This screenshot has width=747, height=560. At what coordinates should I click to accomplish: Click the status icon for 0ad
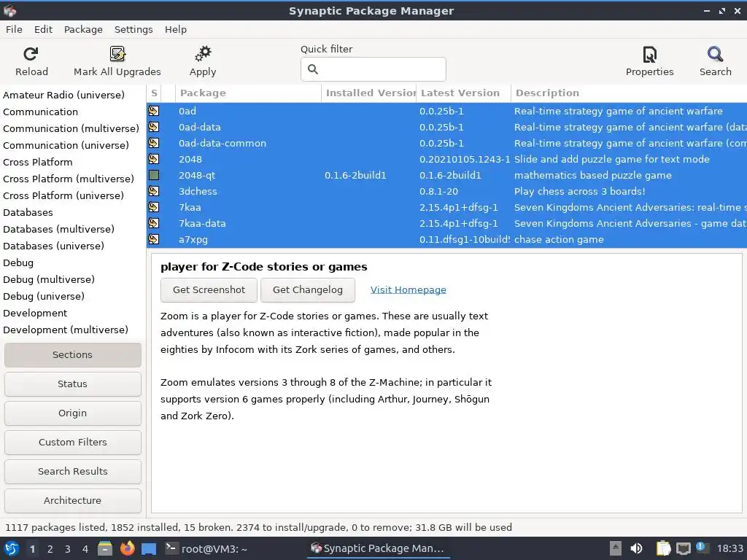click(153, 111)
